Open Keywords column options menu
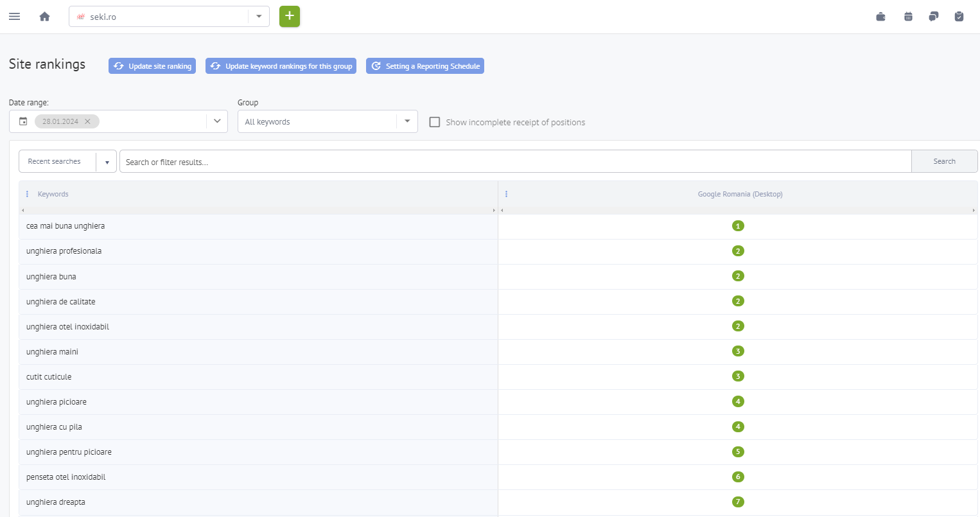980x517 pixels. pos(27,194)
